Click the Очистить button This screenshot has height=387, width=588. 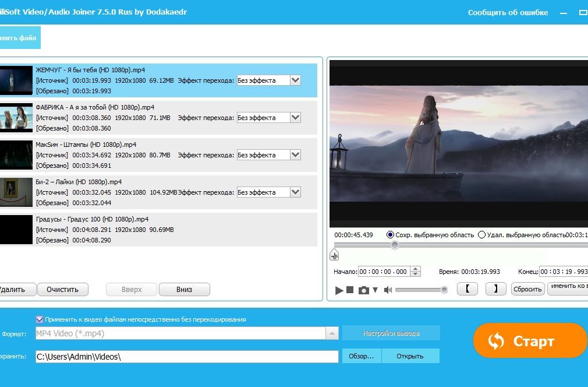tap(63, 290)
